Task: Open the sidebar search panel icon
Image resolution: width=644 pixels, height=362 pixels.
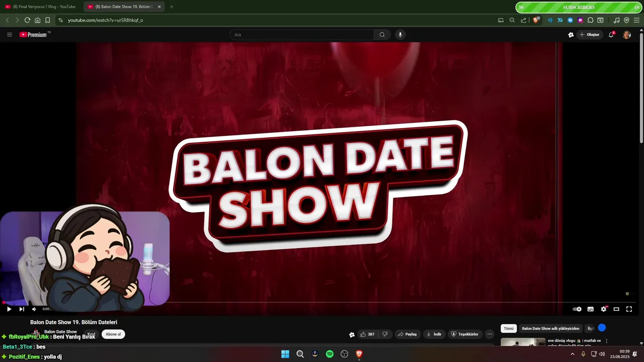Action: (x=600, y=20)
